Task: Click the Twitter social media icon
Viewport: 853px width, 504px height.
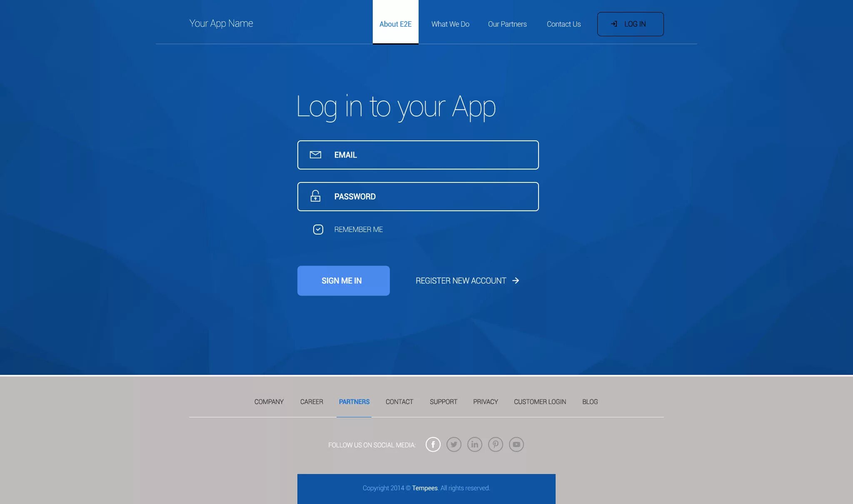Action: coord(454,444)
